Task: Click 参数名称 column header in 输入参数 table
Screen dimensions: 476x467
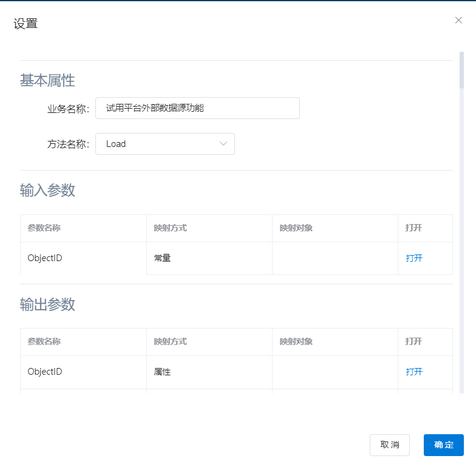Action: tap(44, 228)
